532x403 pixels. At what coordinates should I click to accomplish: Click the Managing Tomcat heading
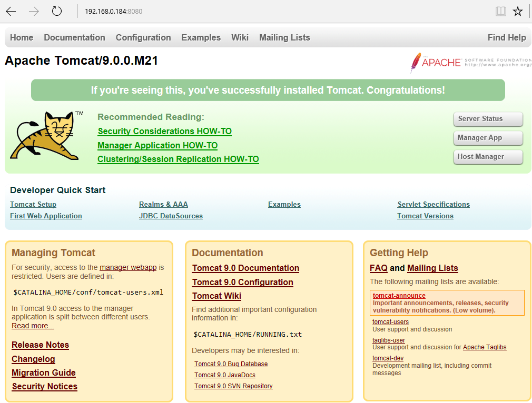[53, 253]
